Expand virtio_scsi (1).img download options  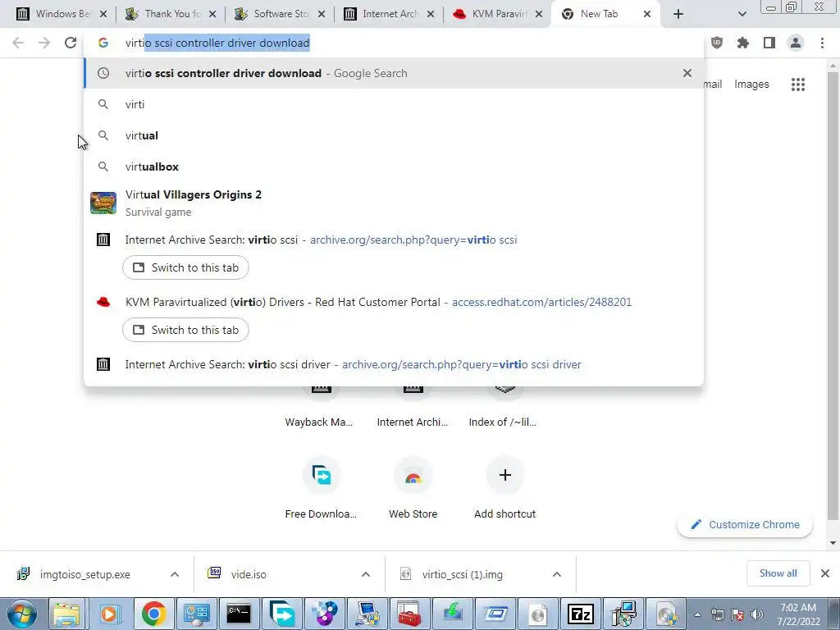pos(557,574)
